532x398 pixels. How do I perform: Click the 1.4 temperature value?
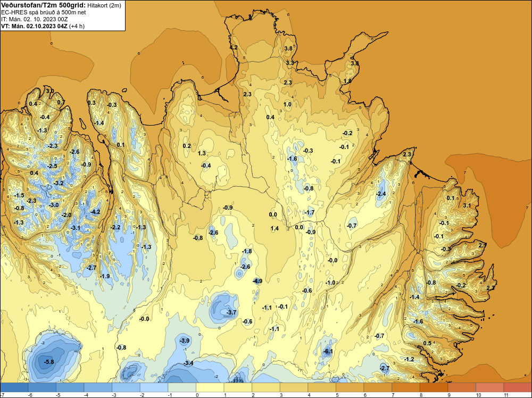pyautogui.click(x=275, y=228)
